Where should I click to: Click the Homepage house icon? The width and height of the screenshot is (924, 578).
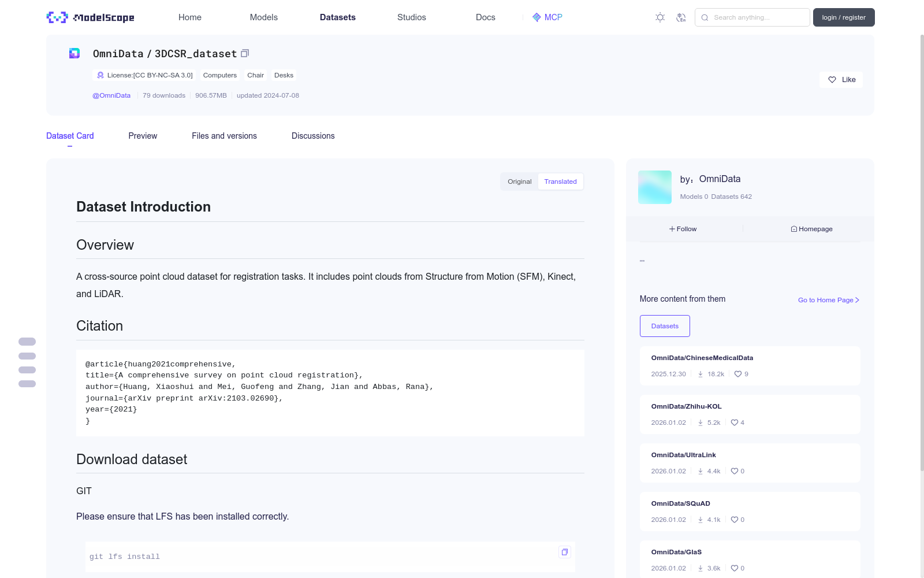794,229
